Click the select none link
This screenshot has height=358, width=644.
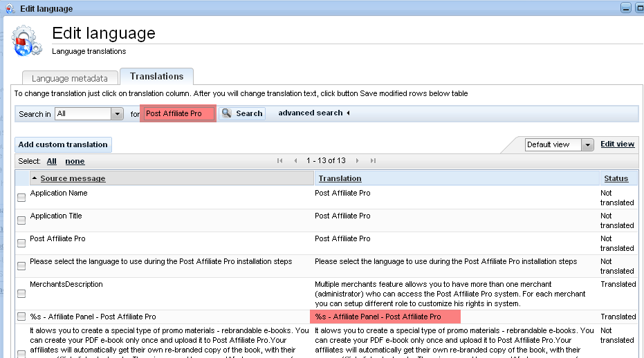[75, 161]
